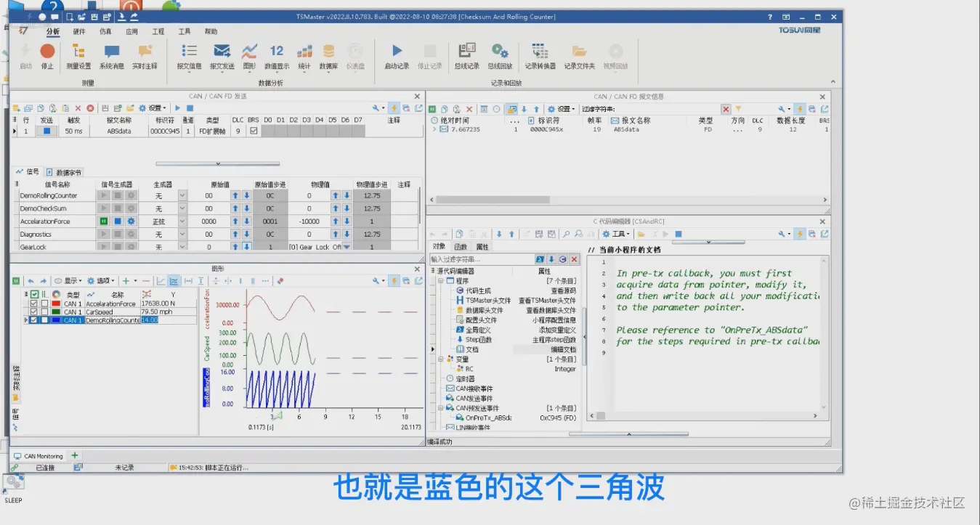Increase raw value of DemoCheckSum with up arrow
The height and width of the screenshot is (525, 980).
coord(235,208)
